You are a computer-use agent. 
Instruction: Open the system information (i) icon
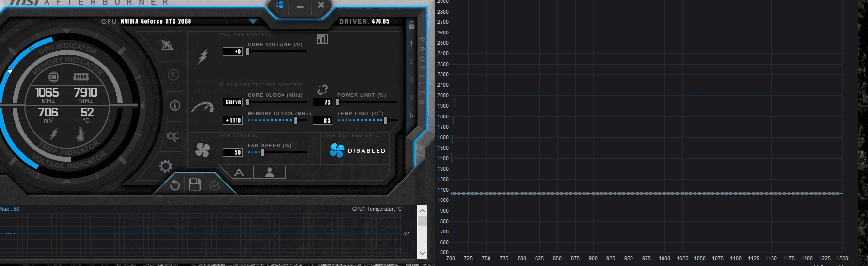(175, 105)
